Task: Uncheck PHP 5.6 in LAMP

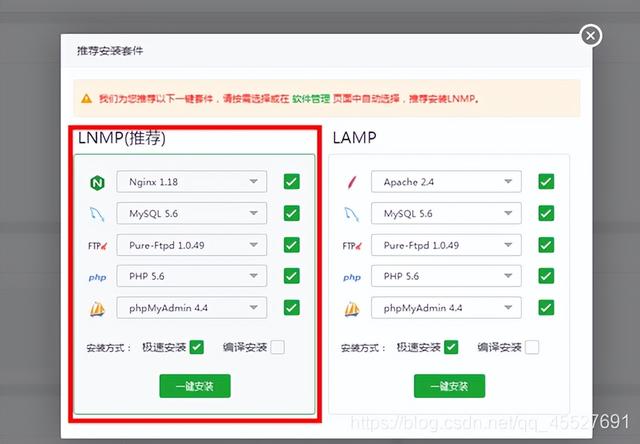Action: click(546, 276)
